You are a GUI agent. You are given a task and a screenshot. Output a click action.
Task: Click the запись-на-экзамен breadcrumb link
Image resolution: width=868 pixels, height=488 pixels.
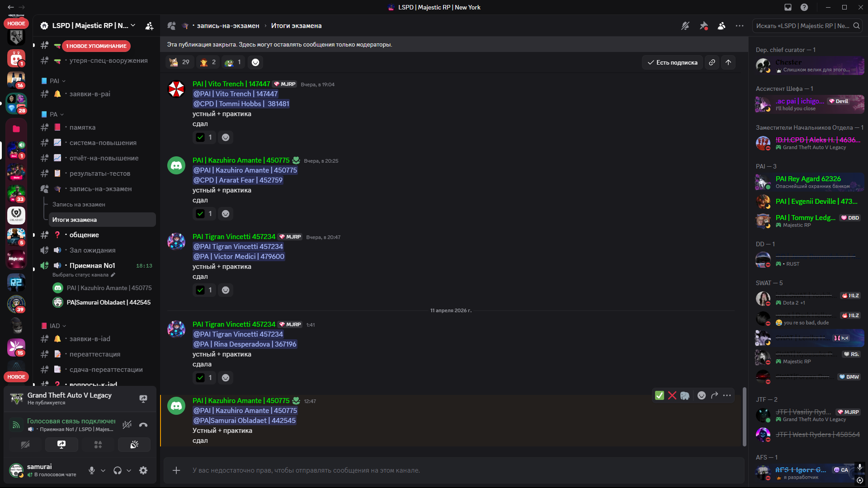228,26
